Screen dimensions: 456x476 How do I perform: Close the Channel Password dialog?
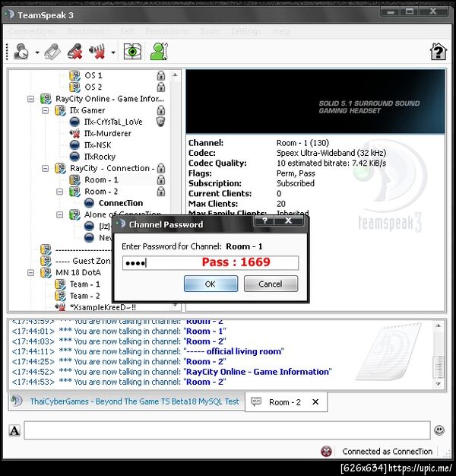coord(289,221)
